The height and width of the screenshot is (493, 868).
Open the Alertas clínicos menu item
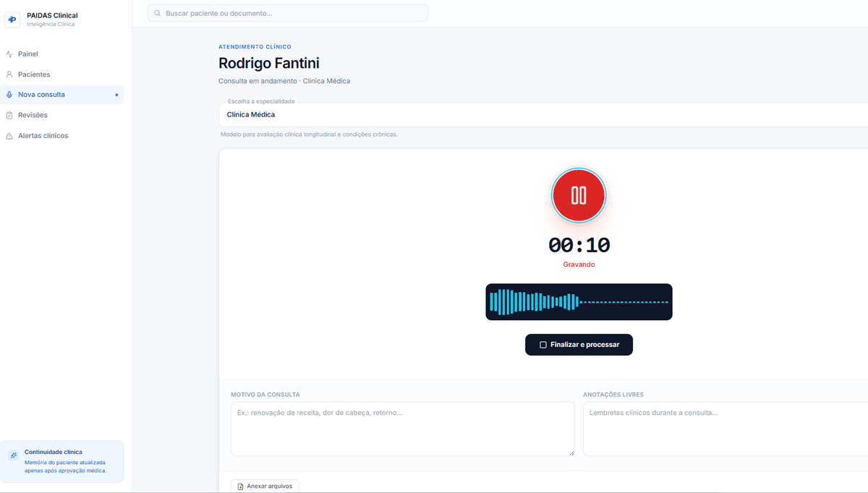(61, 136)
